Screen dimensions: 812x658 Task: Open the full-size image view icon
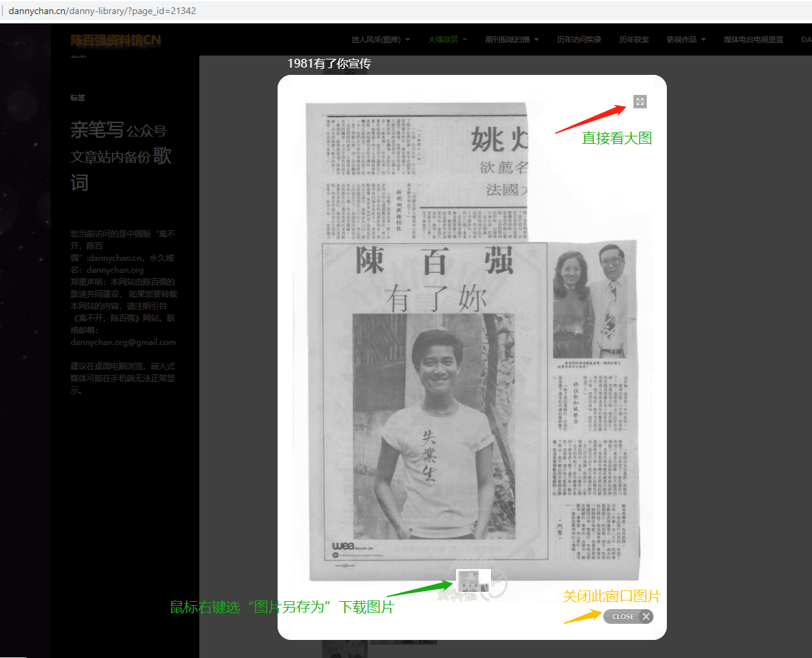[640, 102]
